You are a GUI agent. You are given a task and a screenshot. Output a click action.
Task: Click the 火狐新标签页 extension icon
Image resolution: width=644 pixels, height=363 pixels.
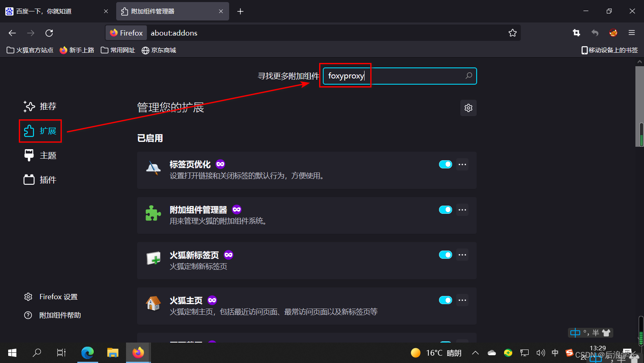click(153, 258)
